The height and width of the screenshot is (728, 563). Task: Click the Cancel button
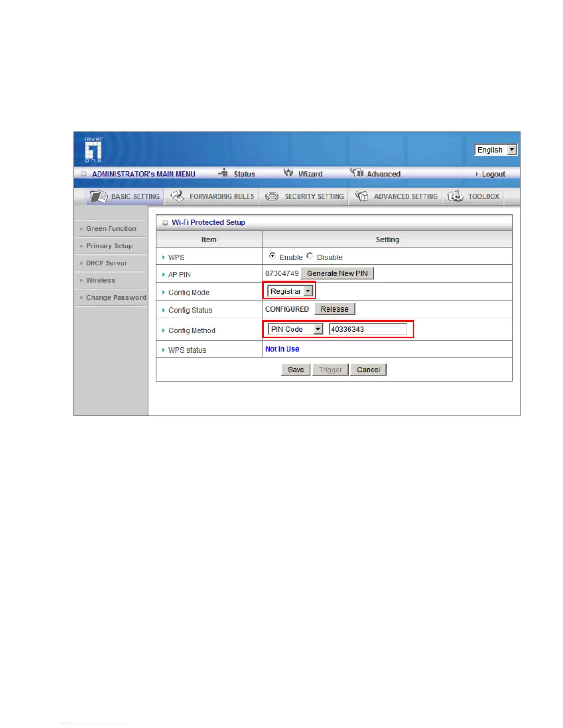click(x=368, y=370)
